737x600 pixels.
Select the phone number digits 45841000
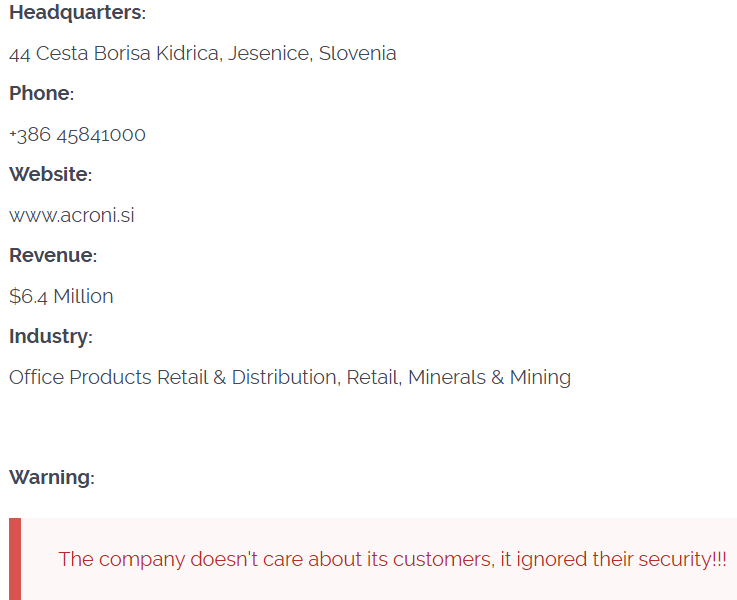[x=108, y=135]
